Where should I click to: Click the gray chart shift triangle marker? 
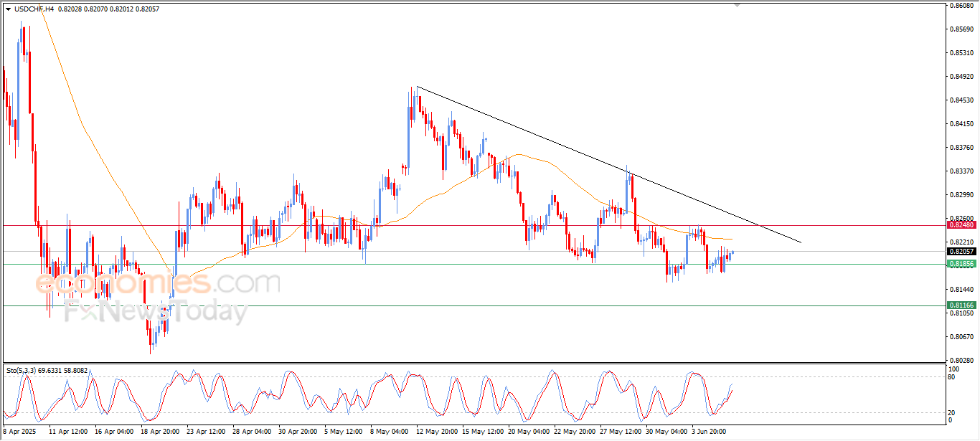(x=738, y=6)
